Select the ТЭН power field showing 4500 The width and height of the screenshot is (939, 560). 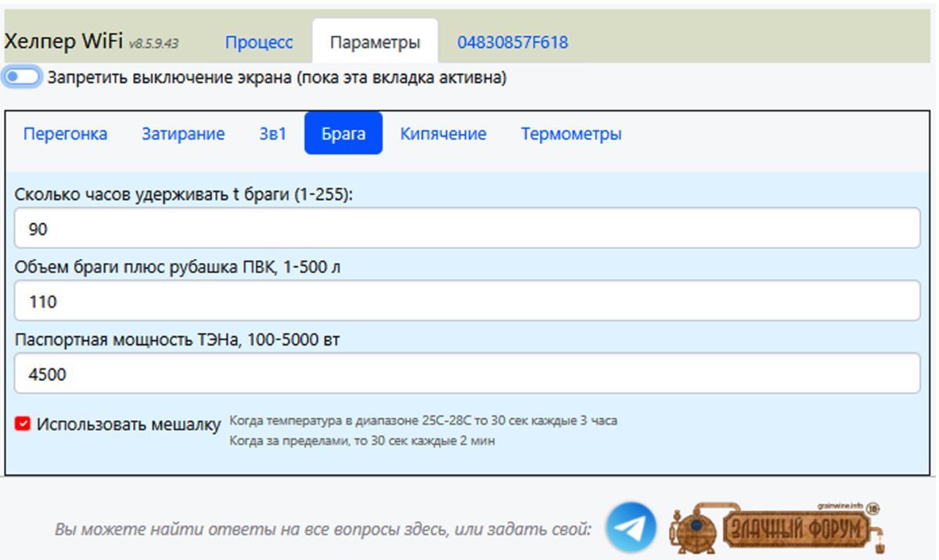[x=467, y=374]
